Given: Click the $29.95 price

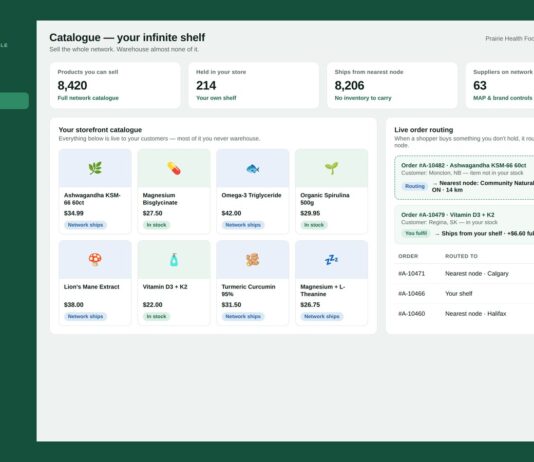Looking at the screenshot, I should click(310, 213).
